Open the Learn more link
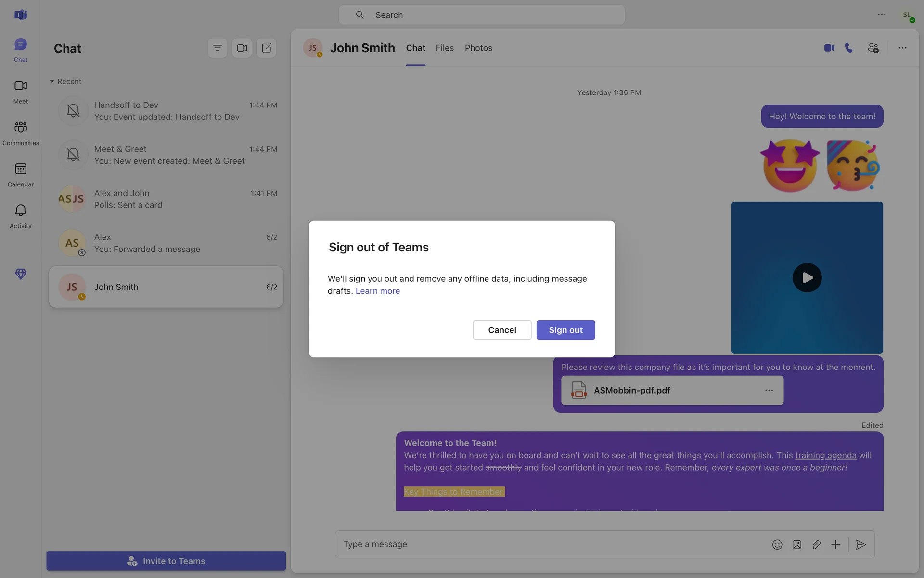 pyautogui.click(x=378, y=291)
